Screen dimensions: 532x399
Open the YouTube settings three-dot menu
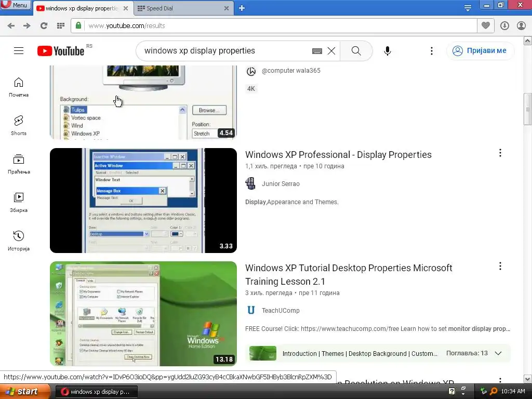click(432, 50)
